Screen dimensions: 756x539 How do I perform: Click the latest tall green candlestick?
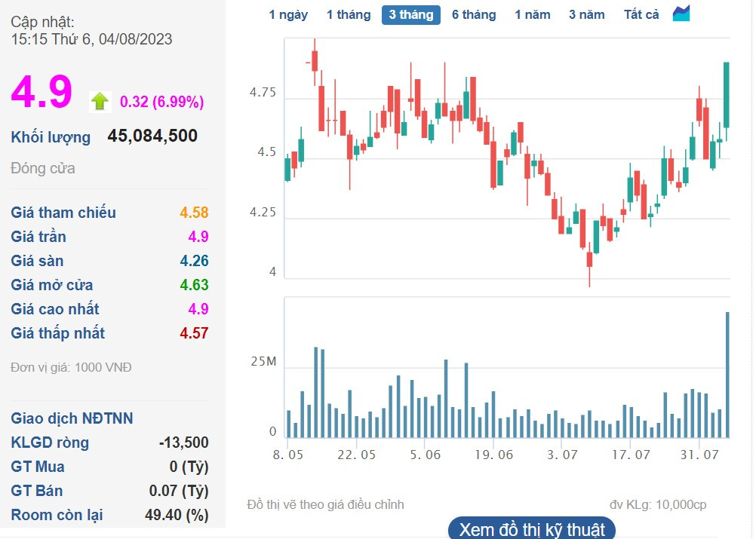coord(727,95)
